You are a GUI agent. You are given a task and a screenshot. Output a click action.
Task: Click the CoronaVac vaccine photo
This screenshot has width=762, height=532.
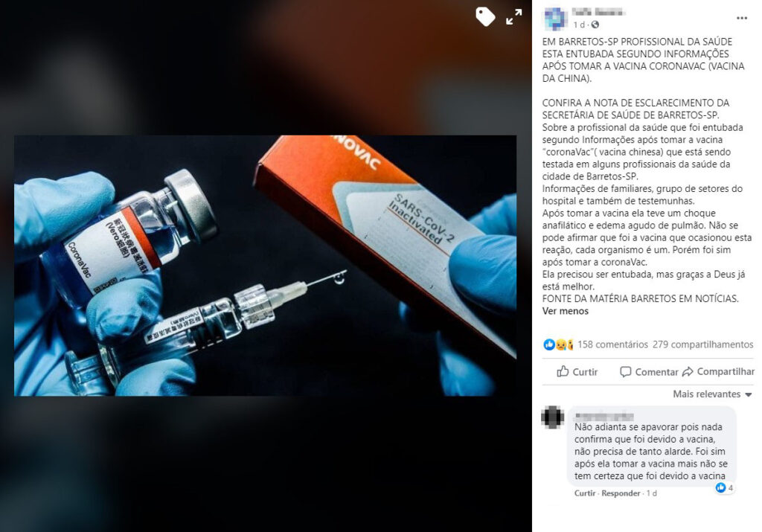click(x=266, y=266)
